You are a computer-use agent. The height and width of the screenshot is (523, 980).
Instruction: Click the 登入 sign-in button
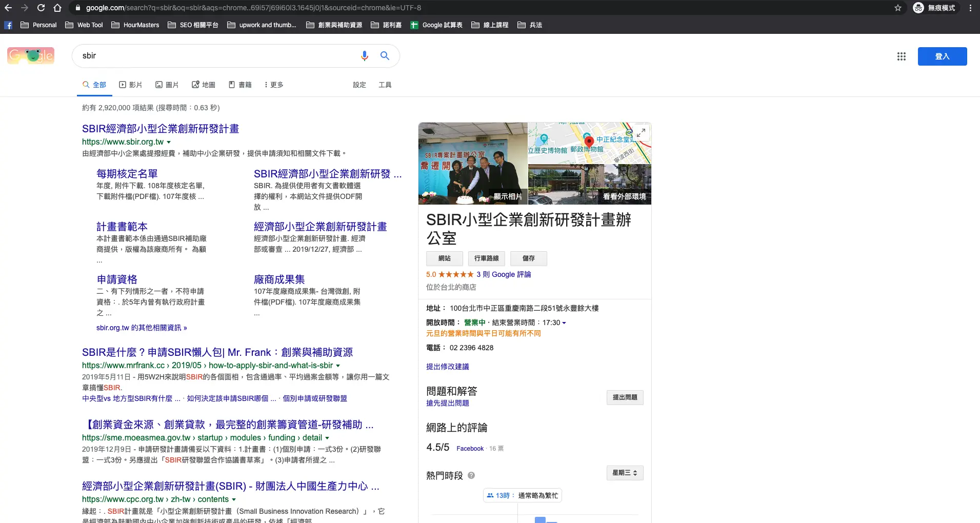943,56
